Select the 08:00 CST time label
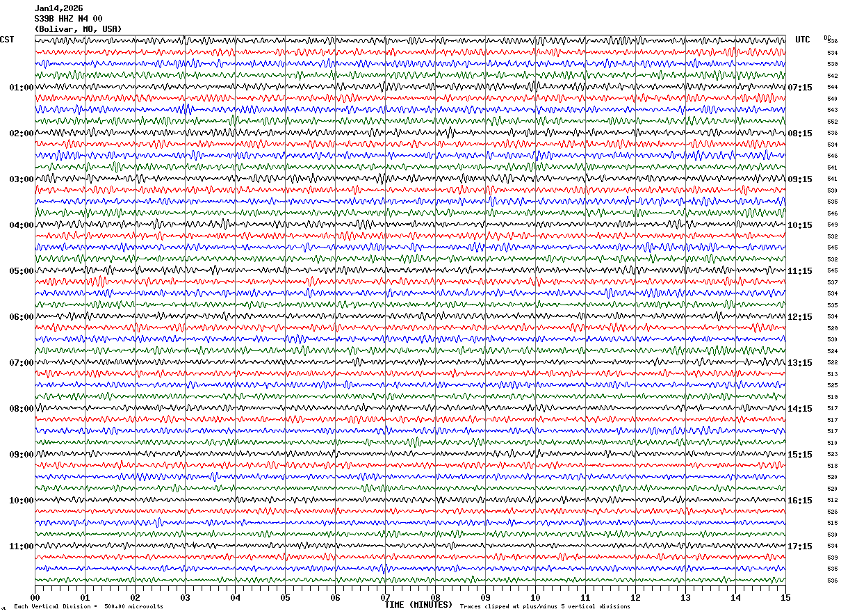Image resolution: width=841 pixels, height=616 pixels. [22, 409]
